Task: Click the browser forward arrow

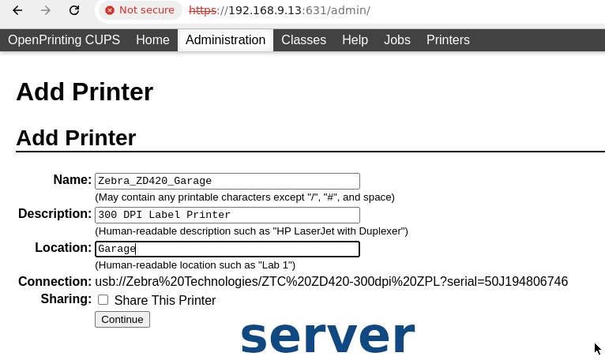Action: point(46,11)
